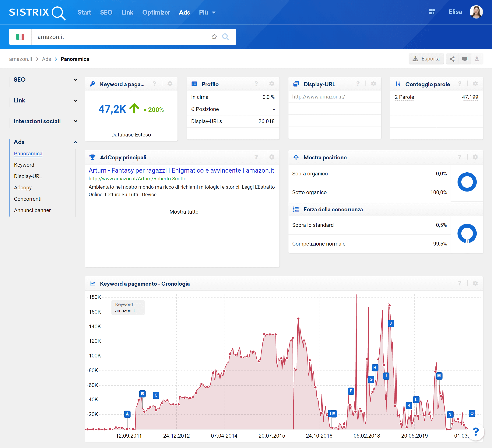Click the http://www.amazon.it/ display URL

coord(318,97)
